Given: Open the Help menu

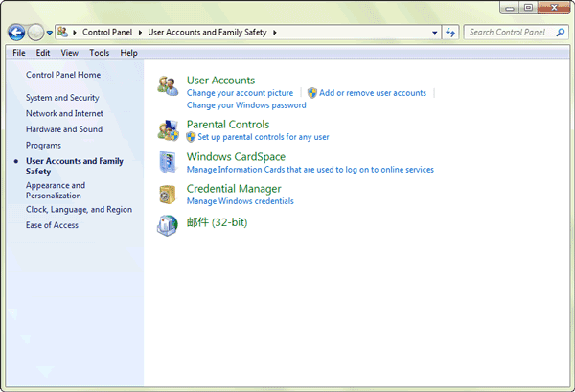Looking at the screenshot, I should 128,53.
